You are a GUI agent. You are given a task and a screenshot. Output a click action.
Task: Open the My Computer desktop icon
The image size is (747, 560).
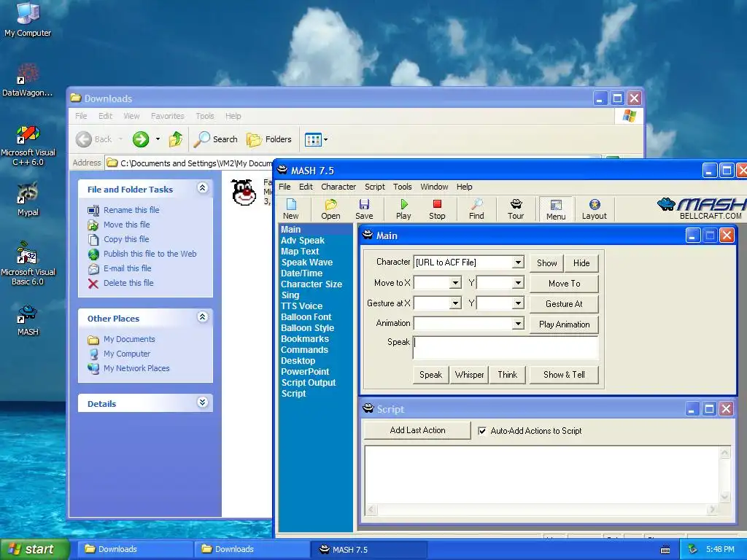(x=28, y=20)
